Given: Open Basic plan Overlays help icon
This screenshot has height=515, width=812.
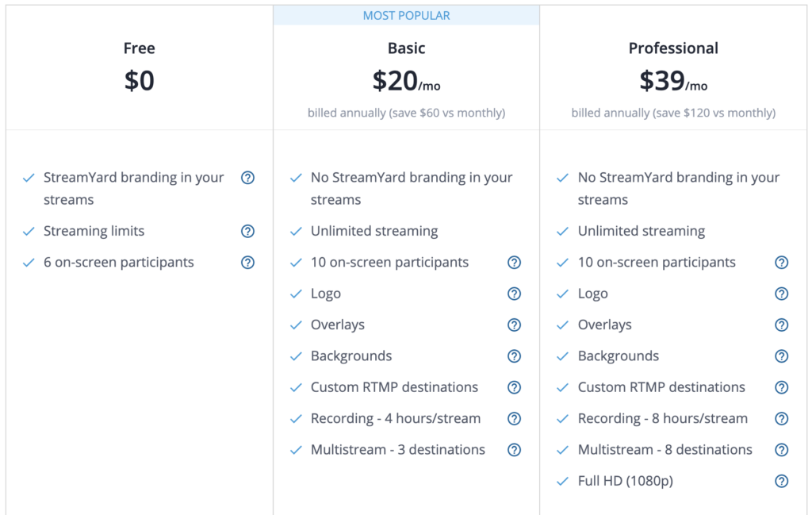Looking at the screenshot, I should (514, 325).
